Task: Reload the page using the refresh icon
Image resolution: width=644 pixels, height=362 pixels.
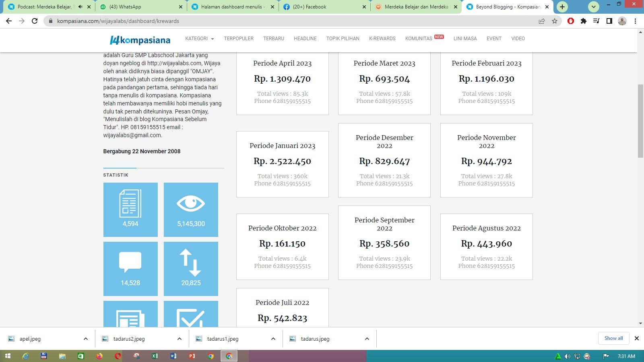Action: [35, 21]
